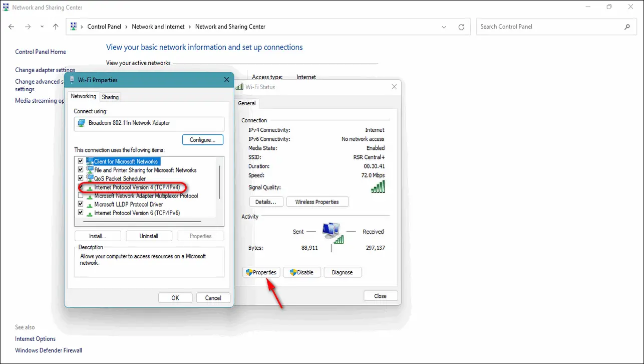Image resolution: width=644 pixels, height=364 pixels.
Task: Click the Activity computers icon in Wi-Fi Status
Action: pos(333,233)
